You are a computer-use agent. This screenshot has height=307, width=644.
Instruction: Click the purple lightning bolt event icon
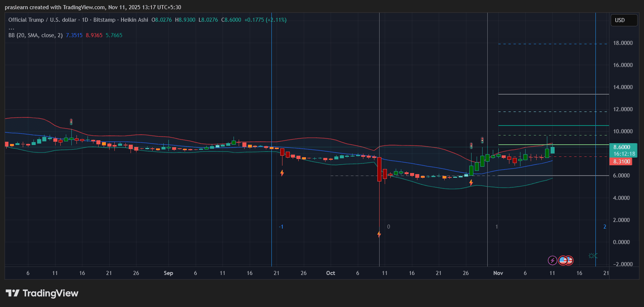tap(552, 261)
